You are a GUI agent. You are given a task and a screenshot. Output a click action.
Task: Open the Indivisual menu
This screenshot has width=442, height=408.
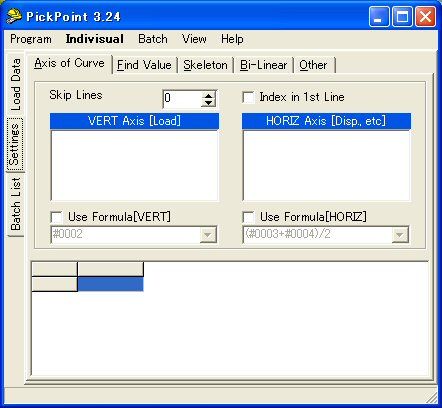94,39
